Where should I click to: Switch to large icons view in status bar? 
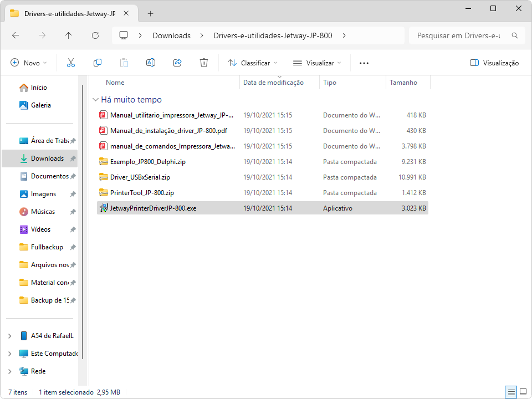(x=523, y=392)
